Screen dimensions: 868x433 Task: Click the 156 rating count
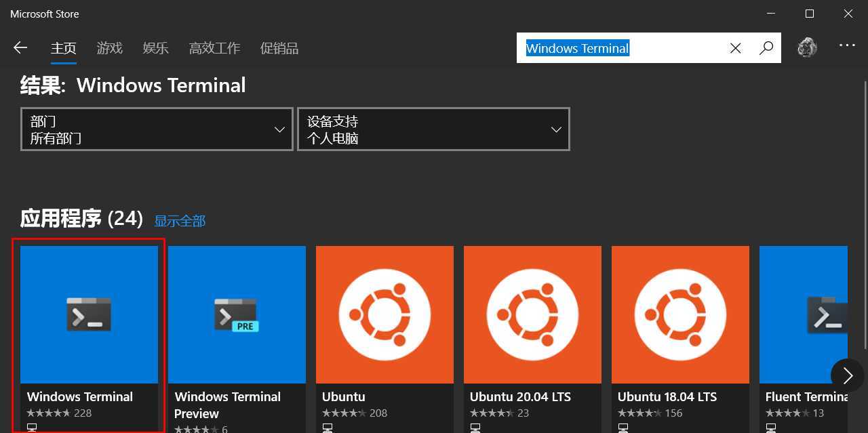pos(674,413)
